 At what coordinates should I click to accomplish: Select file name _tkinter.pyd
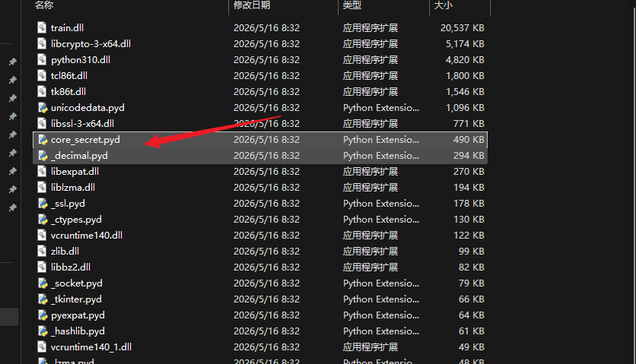click(x=76, y=299)
